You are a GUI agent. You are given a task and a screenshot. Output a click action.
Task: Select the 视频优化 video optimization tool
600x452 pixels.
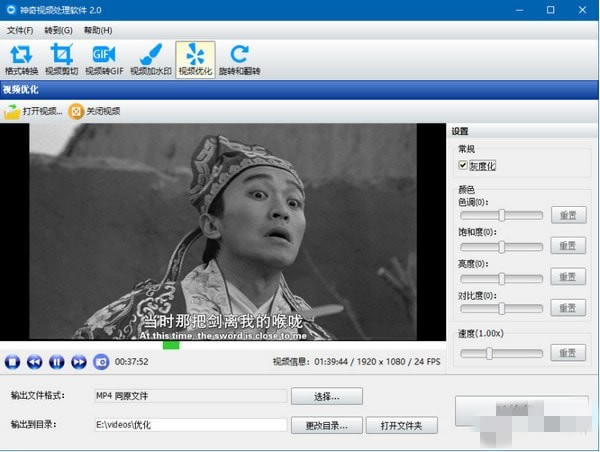click(195, 60)
